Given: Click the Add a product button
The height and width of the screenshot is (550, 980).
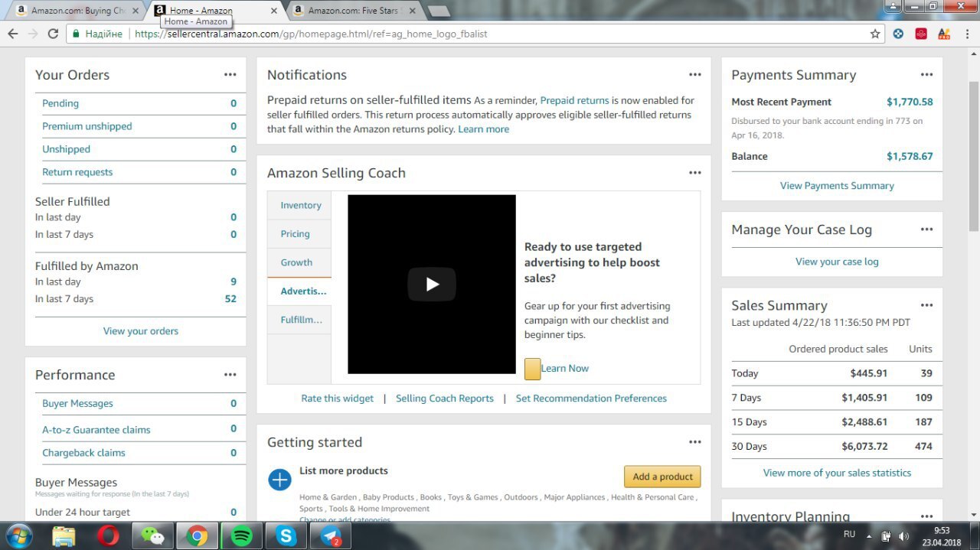Looking at the screenshot, I should pyautogui.click(x=662, y=477).
